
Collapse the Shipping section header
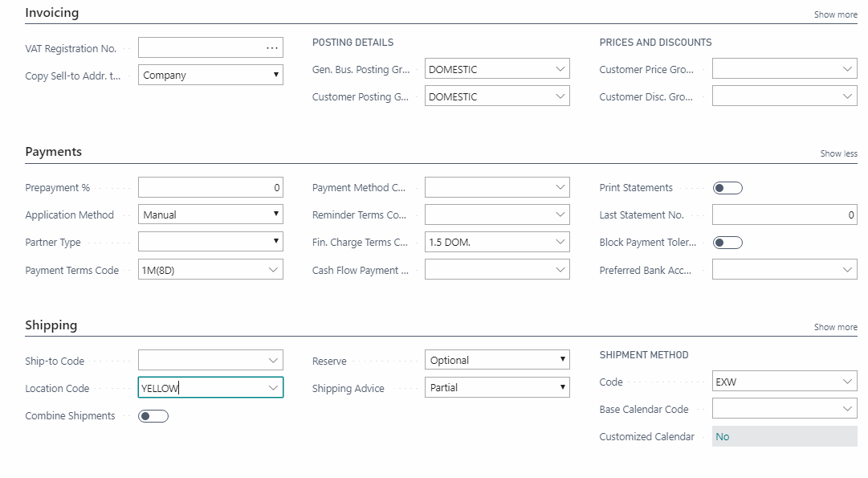tap(51, 325)
